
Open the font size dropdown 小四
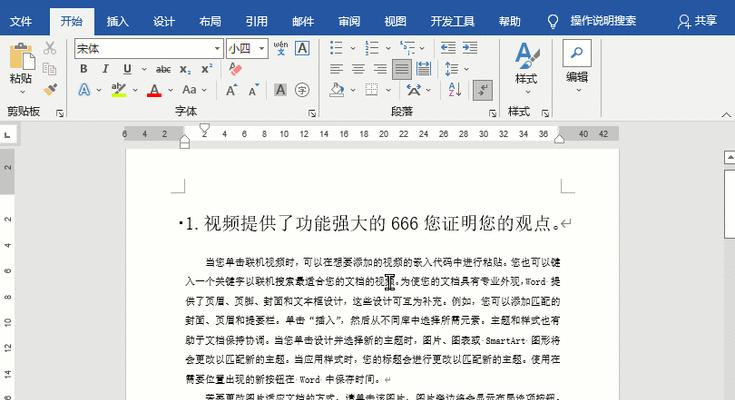pos(262,48)
